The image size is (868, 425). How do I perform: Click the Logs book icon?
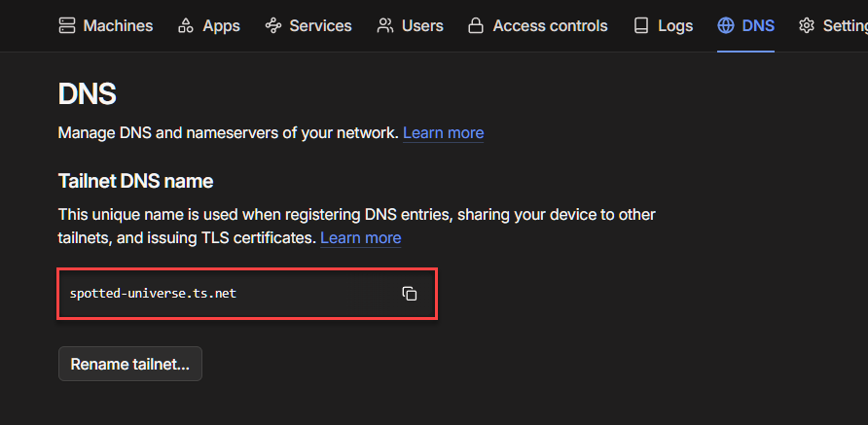[x=640, y=26]
